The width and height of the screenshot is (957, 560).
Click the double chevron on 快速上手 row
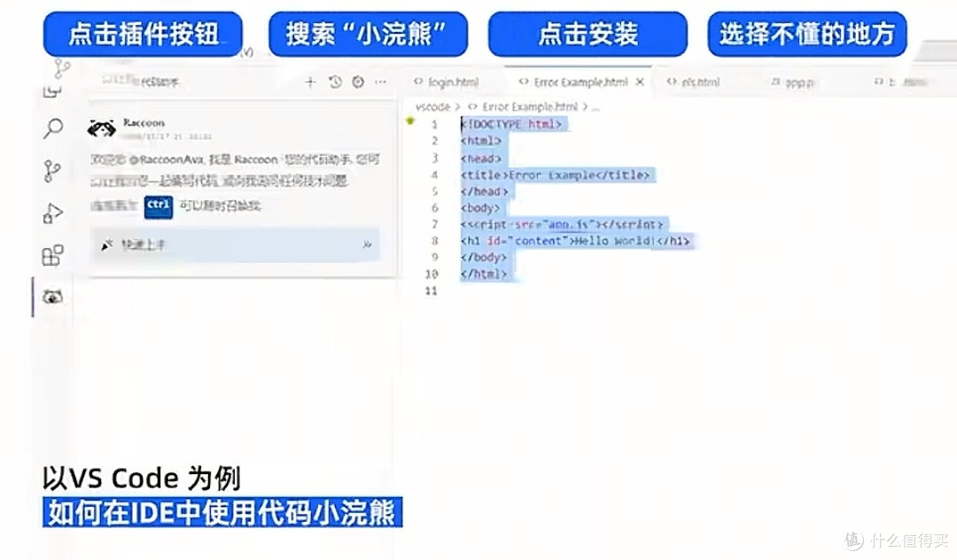pos(368,245)
